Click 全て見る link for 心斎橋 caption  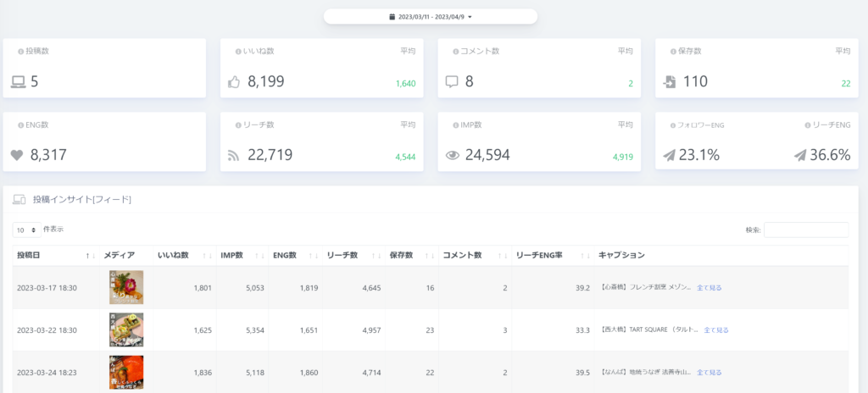pyautogui.click(x=709, y=288)
